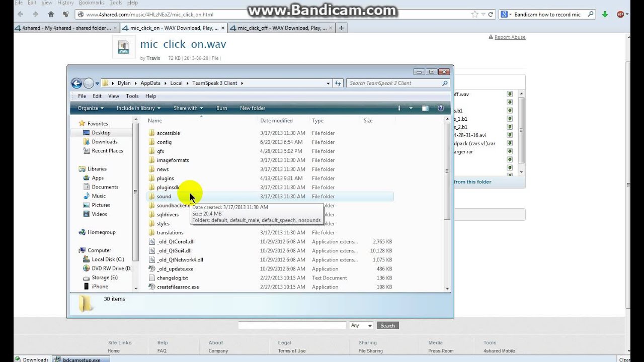Click the 4shared page search input

pyautogui.click(x=292, y=326)
